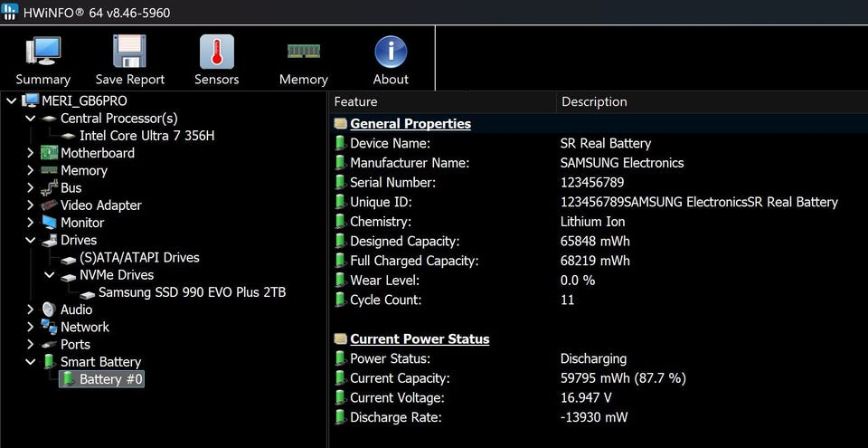Select Samsung SSD 990 EVO Plus 2TB
Image resolution: width=868 pixels, height=448 pixels.
click(192, 292)
